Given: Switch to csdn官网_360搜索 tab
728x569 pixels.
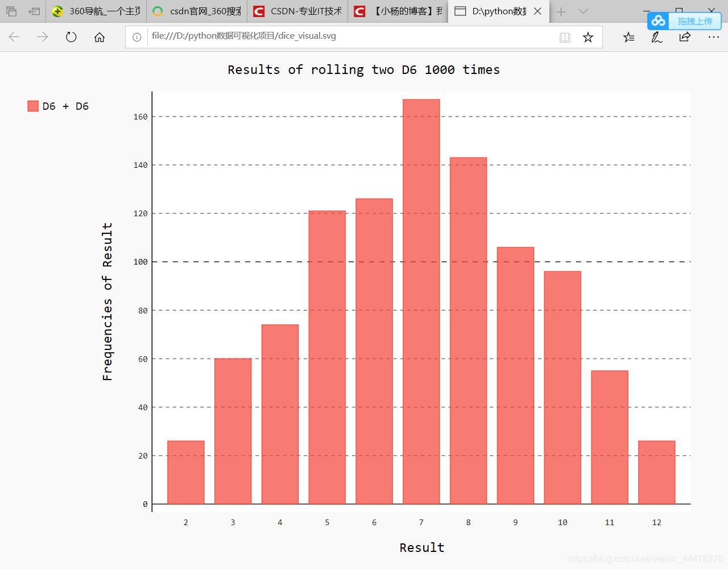Looking at the screenshot, I should 197,11.
